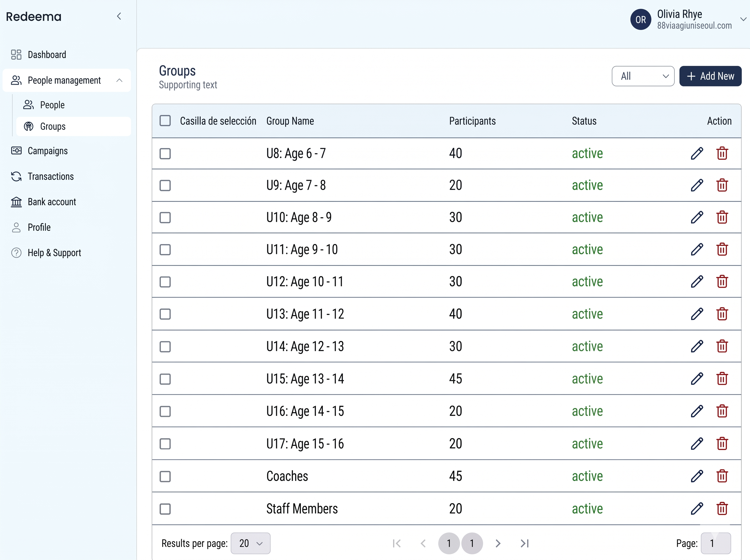Click pencil icon for Staff Members row
The width and height of the screenshot is (750, 560).
tap(697, 508)
